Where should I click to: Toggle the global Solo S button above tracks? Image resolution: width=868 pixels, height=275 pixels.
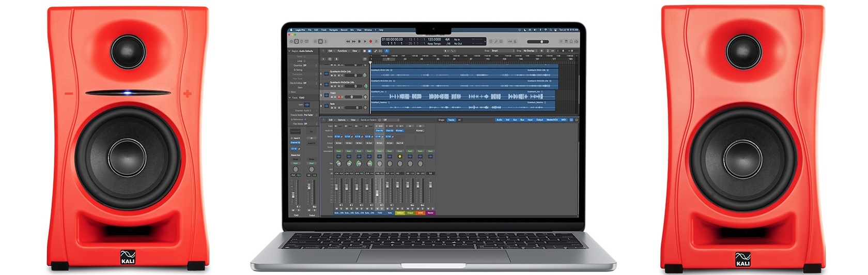tap(336, 59)
